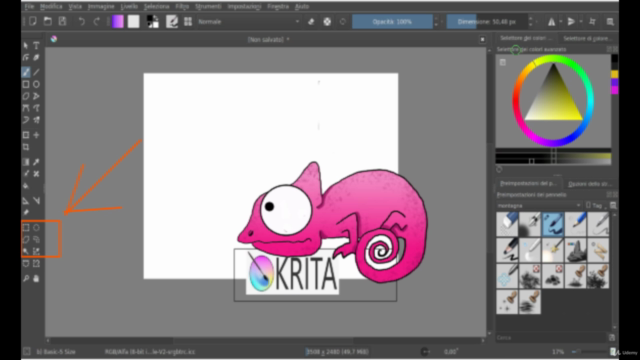Expand vertical mirror options arrow

(581, 22)
